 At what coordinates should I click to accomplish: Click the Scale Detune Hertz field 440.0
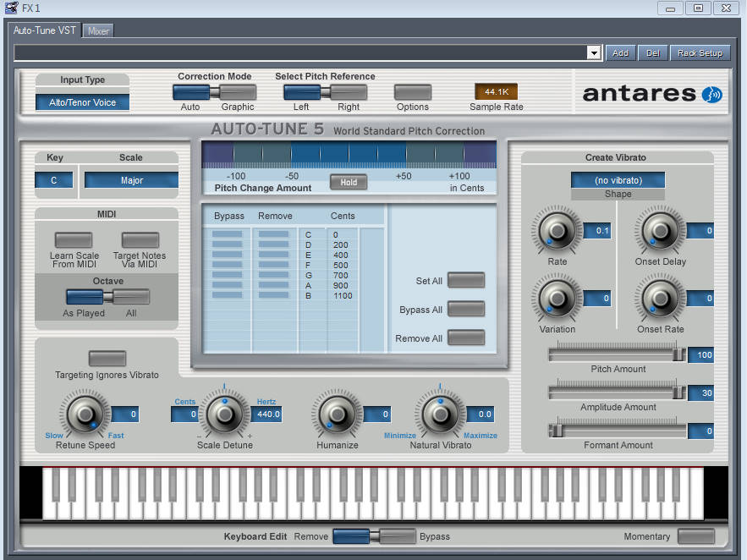pyautogui.click(x=266, y=415)
